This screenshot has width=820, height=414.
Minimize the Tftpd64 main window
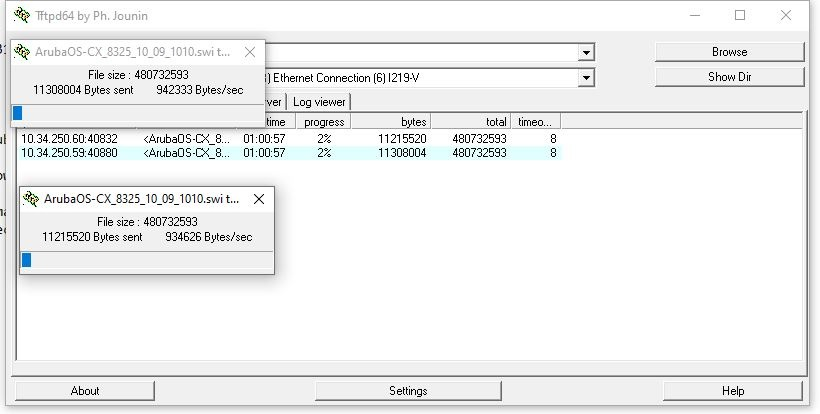tap(694, 15)
